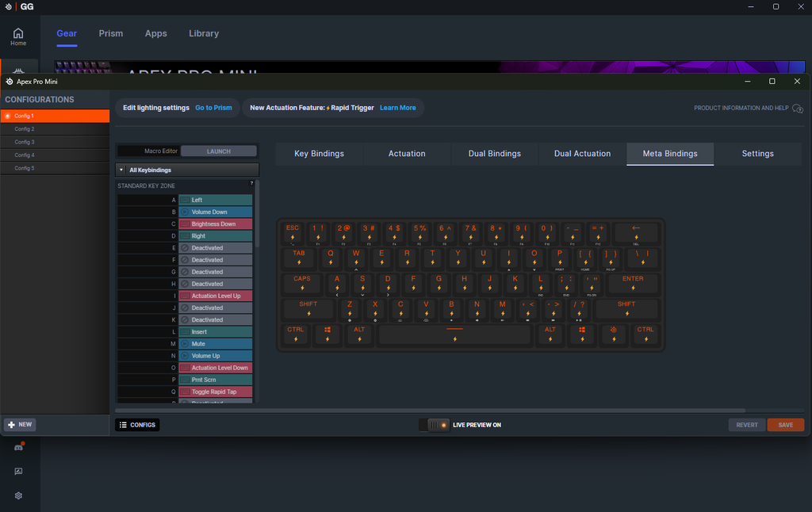This screenshot has height=512, width=812.
Task: Open the Settings tab
Action: pos(757,154)
